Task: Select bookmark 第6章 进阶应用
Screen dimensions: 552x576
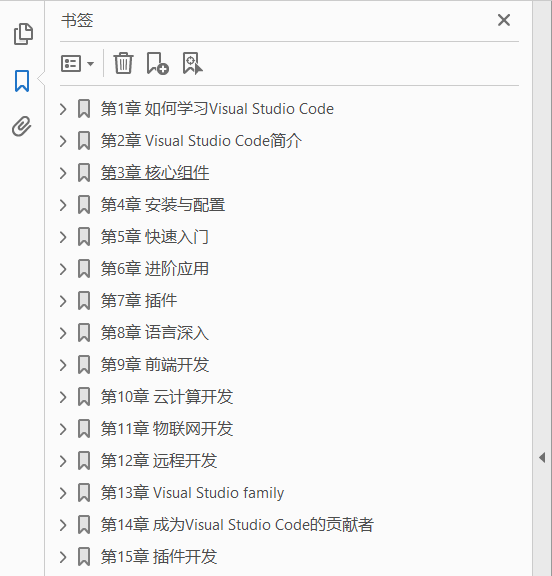Action: tap(155, 269)
